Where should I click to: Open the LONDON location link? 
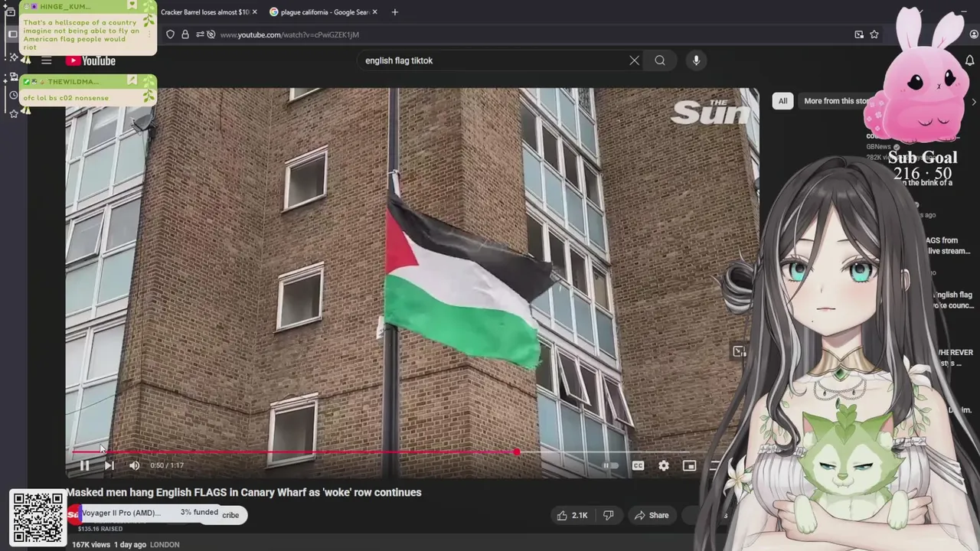coord(165,545)
